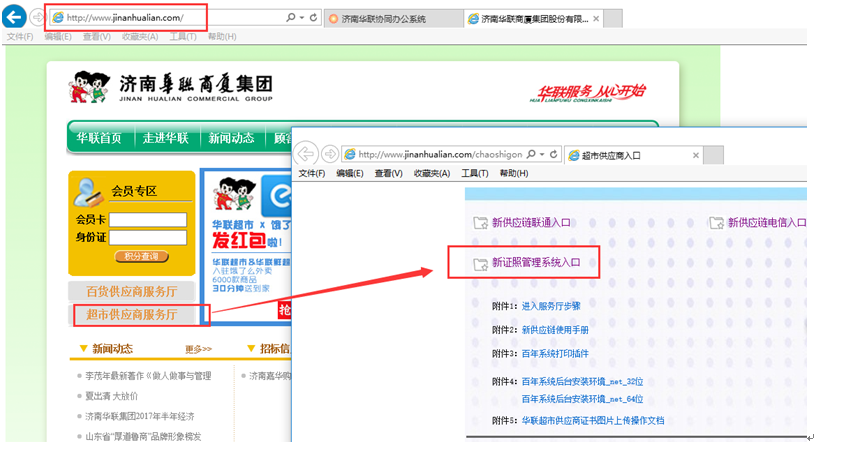Open the 查看(V) menu in the main window
864x456 pixels.
[96, 36]
